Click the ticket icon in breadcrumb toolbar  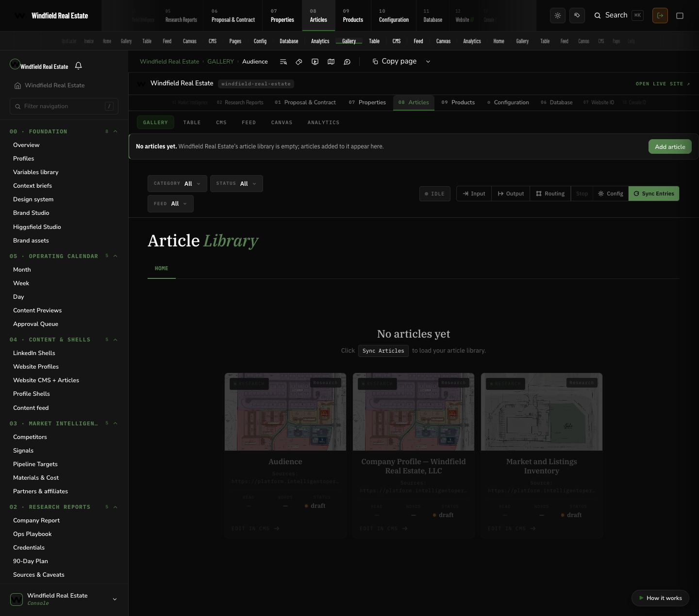point(299,62)
